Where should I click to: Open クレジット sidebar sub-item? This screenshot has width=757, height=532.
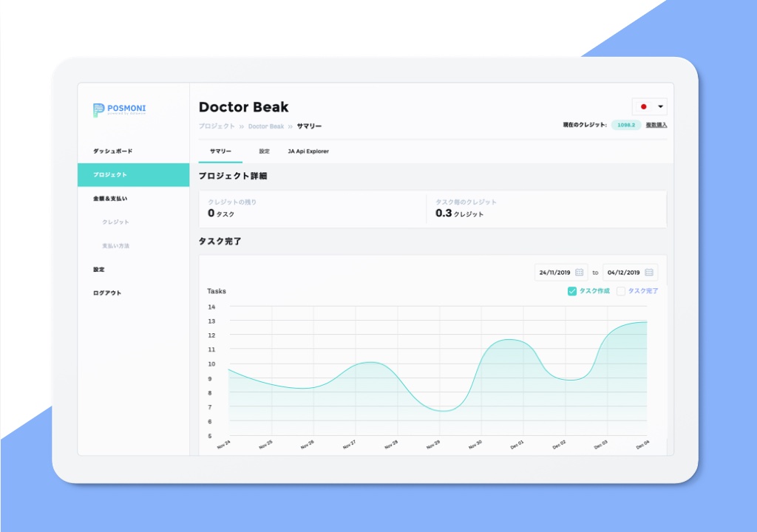pyautogui.click(x=115, y=222)
